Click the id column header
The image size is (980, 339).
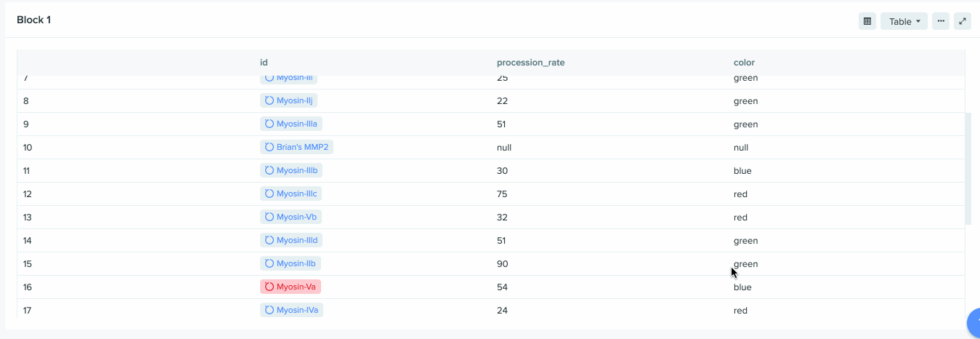pos(264,63)
